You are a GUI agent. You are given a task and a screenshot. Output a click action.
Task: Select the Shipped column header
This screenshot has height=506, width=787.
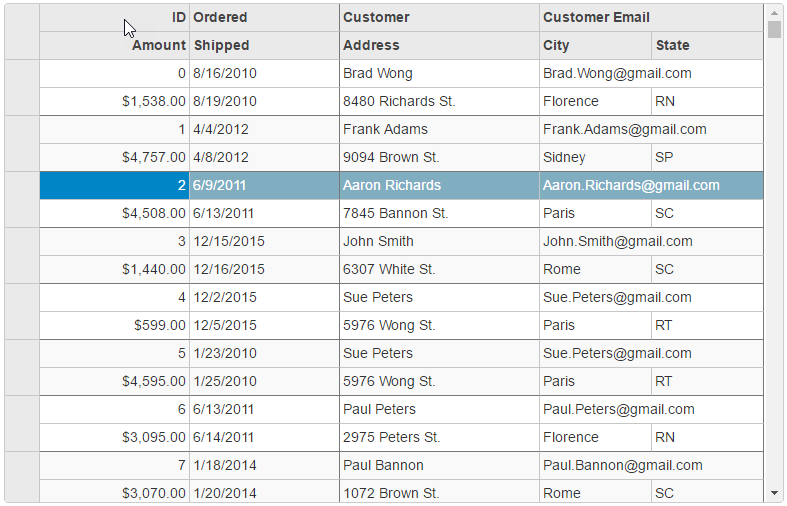[264, 45]
